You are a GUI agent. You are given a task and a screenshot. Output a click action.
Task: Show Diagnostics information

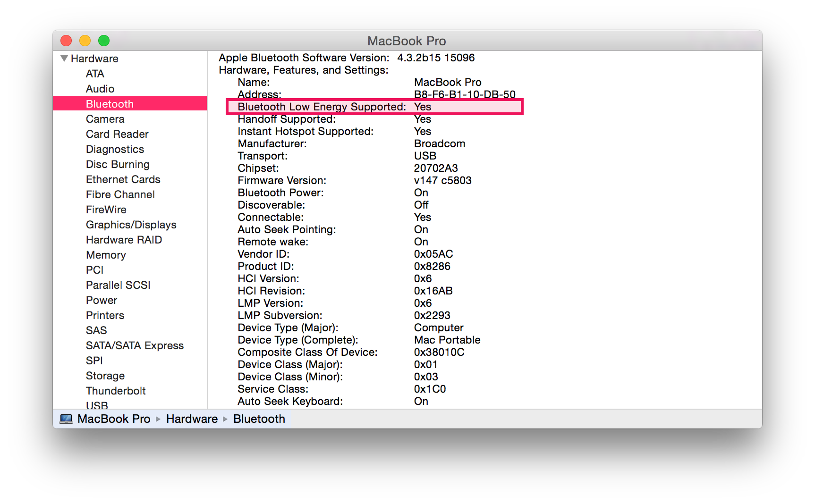click(x=115, y=149)
